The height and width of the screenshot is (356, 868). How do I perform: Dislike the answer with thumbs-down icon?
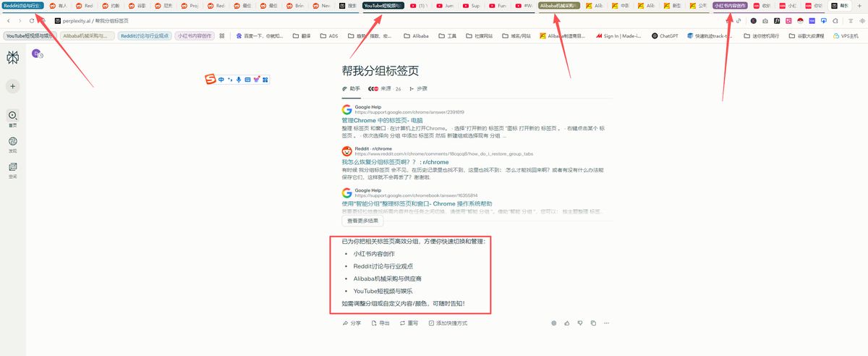point(580,323)
